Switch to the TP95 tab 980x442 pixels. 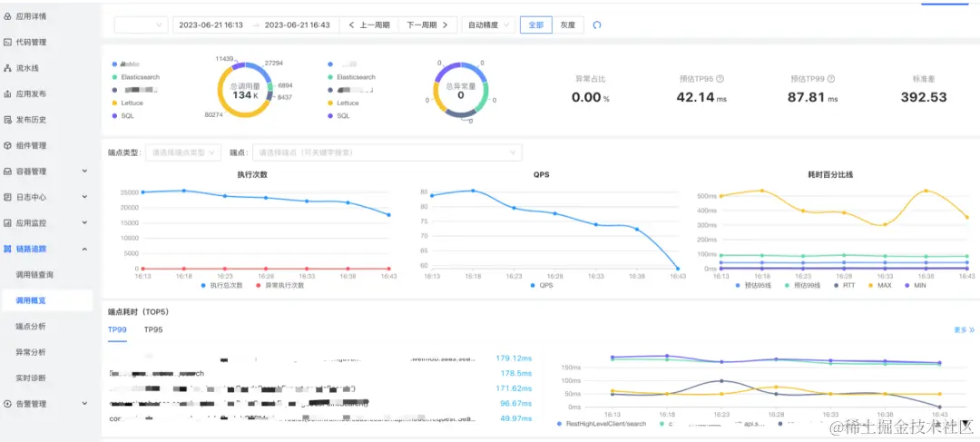[x=153, y=329]
